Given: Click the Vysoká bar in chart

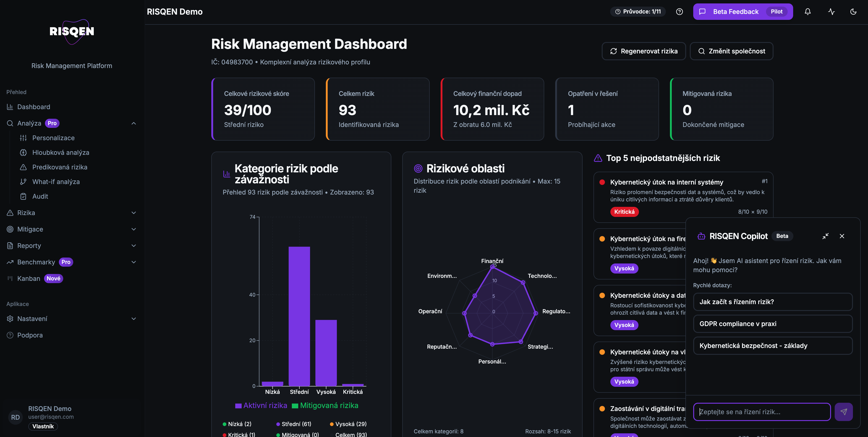Looking at the screenshot, I should [326, 353].
